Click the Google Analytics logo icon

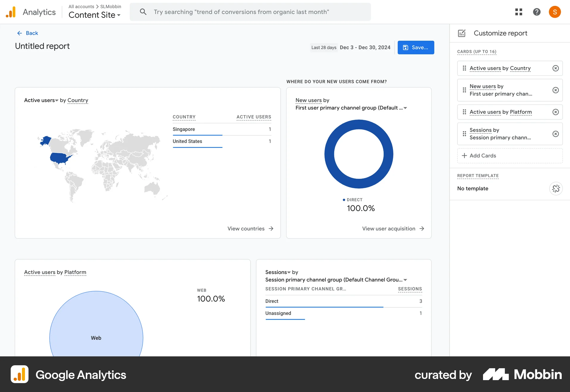11,12
